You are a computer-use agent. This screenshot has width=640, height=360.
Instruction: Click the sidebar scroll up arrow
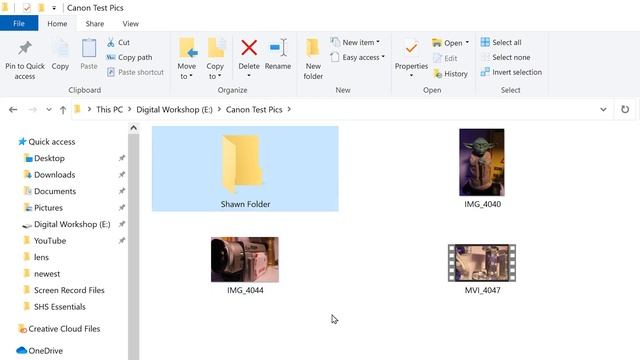133,128
